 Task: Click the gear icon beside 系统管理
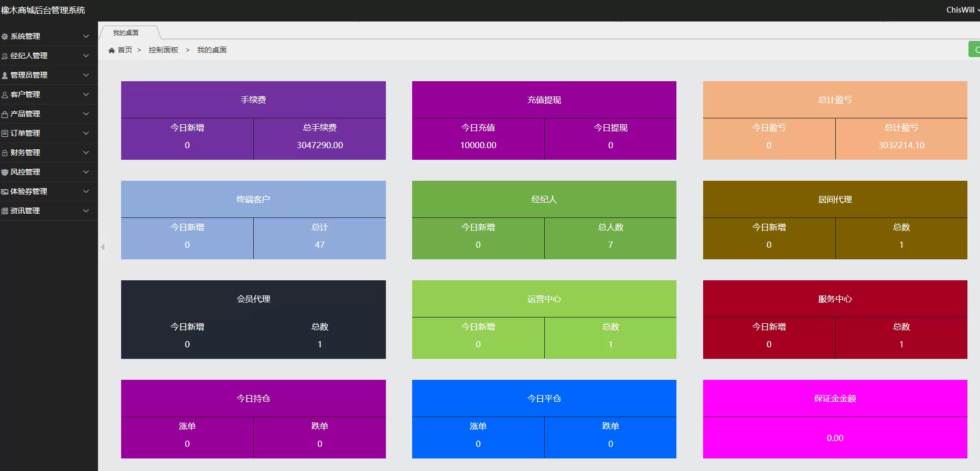(5, 37)
